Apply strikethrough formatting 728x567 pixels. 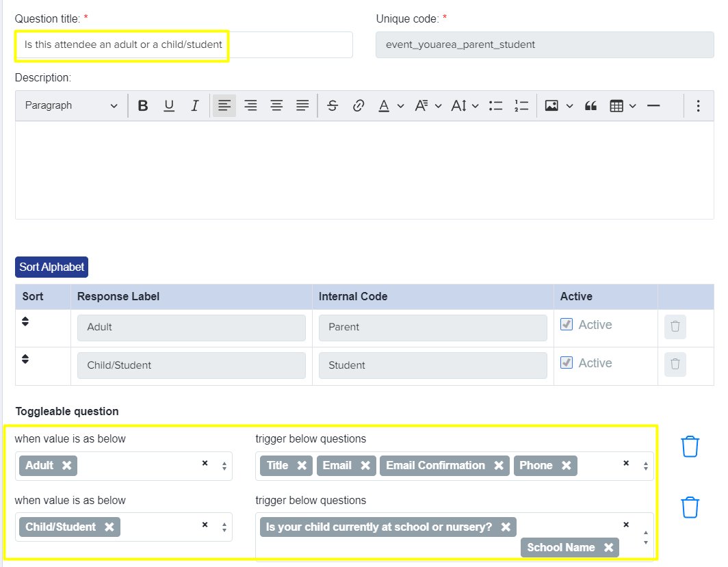(333, 106)
